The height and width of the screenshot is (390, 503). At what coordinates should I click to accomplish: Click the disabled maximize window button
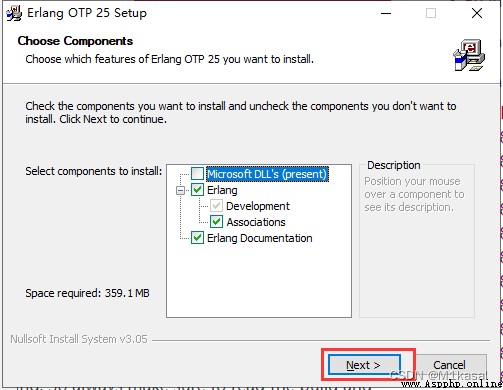click(431, 13)
